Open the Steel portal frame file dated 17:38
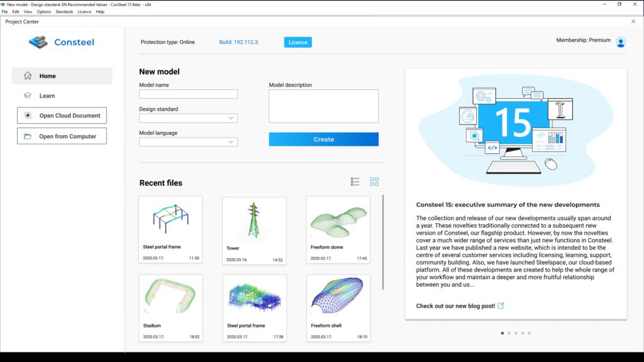Viewport: 644px width, 362px height. [x=254, y=308]
